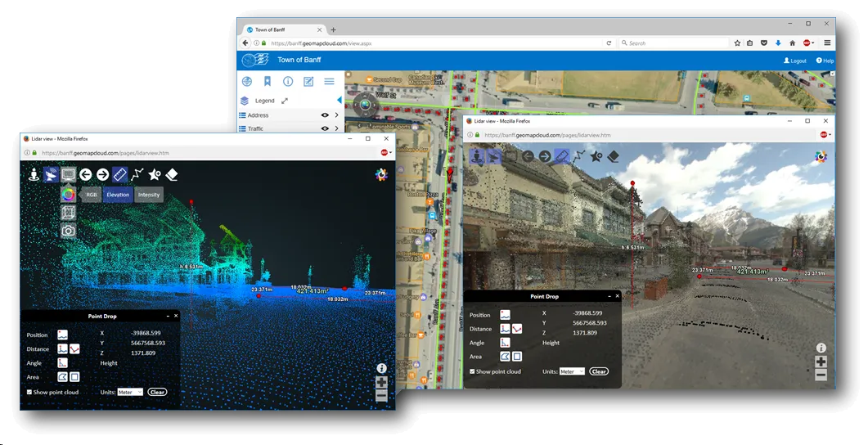
Task: Click the colorful logo icon in left Lidar window
Action: 381,175
